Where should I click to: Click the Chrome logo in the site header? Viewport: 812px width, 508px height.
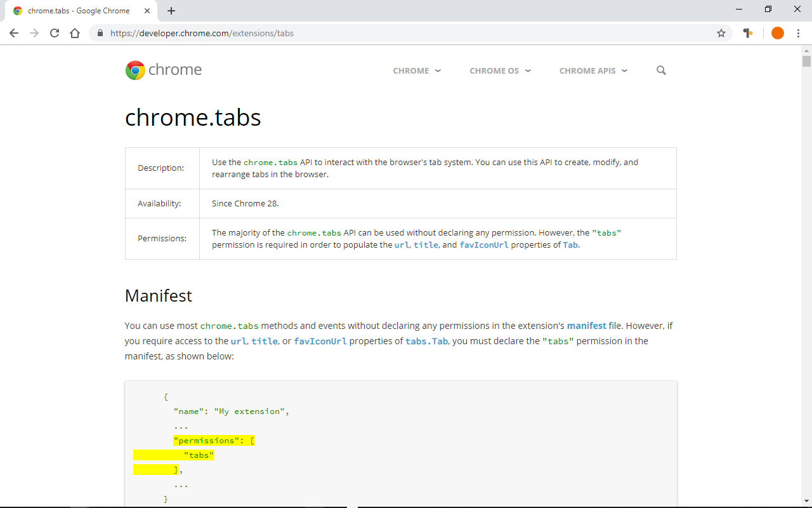(x=164, y=70)
